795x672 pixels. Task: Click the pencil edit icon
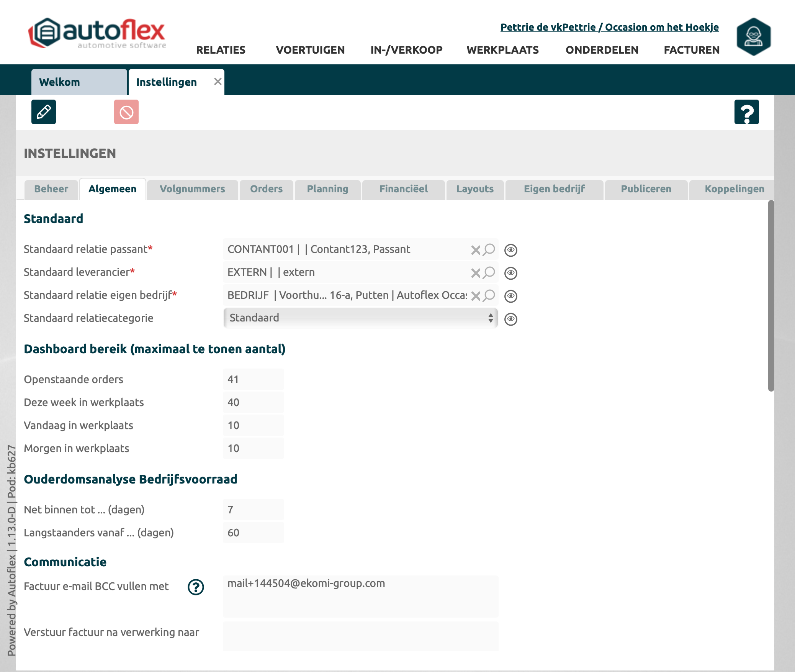click(x=44, y=112)
